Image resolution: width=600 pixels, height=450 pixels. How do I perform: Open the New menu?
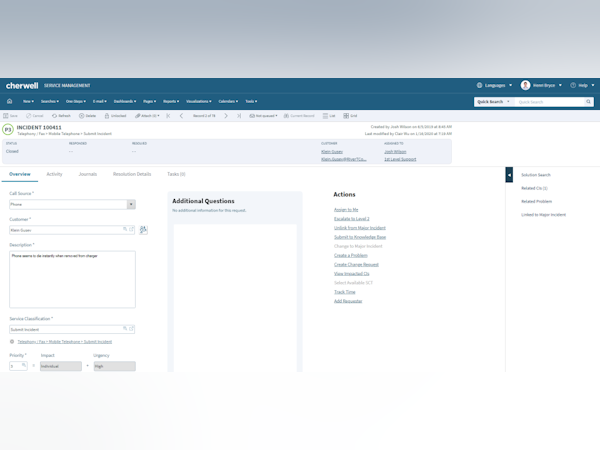click(x=28, y=101)
